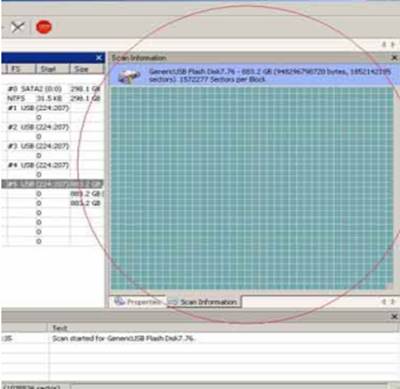Click the crossed tools toolbar icon

[18, 27]
